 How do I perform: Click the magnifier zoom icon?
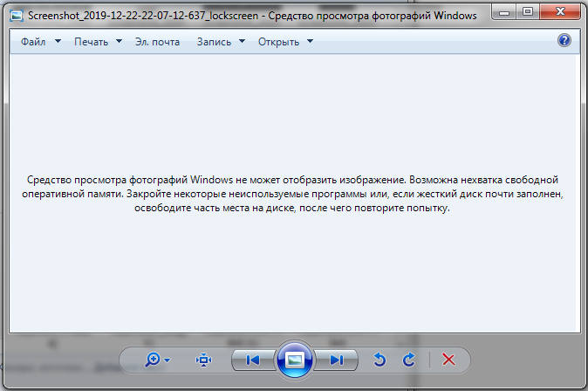tap(153, 360)
